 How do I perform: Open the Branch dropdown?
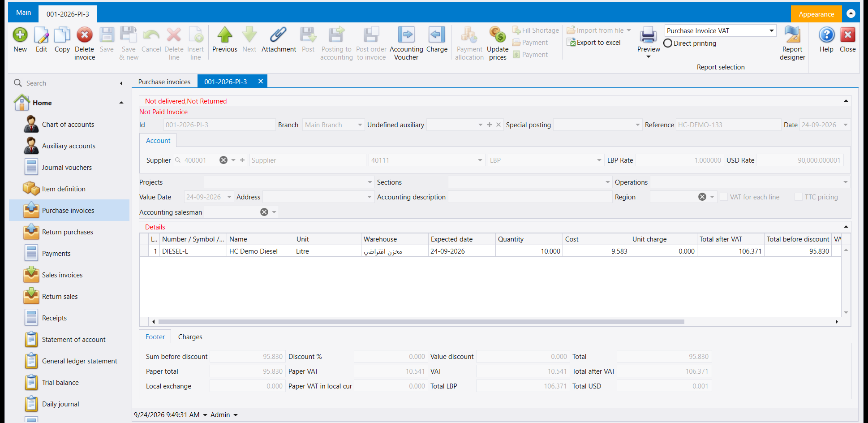[x=360, y=125]
